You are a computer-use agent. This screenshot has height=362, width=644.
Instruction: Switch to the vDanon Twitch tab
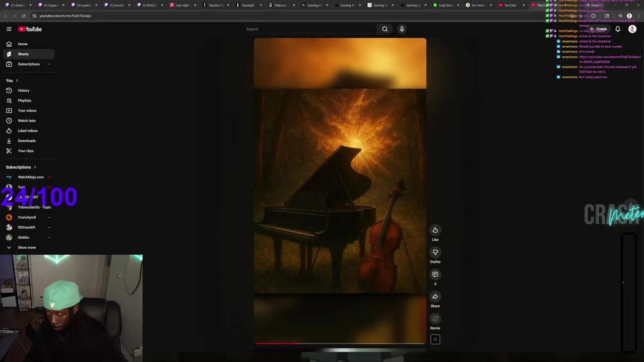tap(18, 5)
